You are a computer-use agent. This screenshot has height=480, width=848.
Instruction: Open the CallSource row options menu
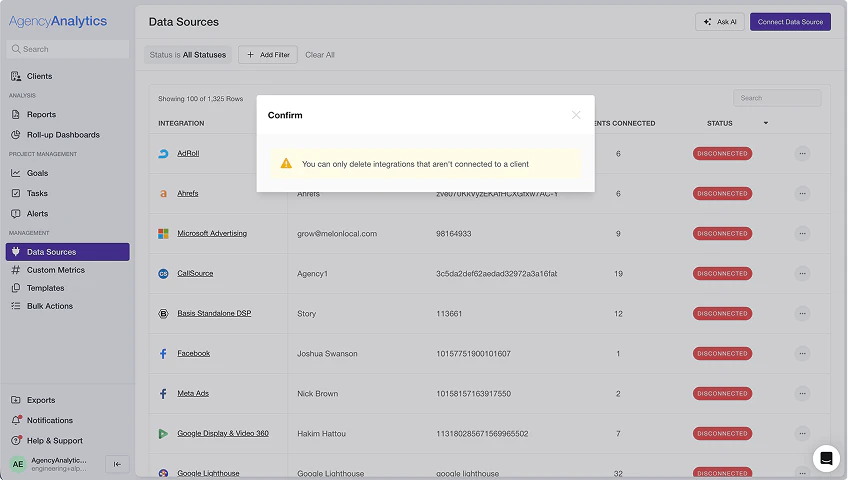(803, 274)
